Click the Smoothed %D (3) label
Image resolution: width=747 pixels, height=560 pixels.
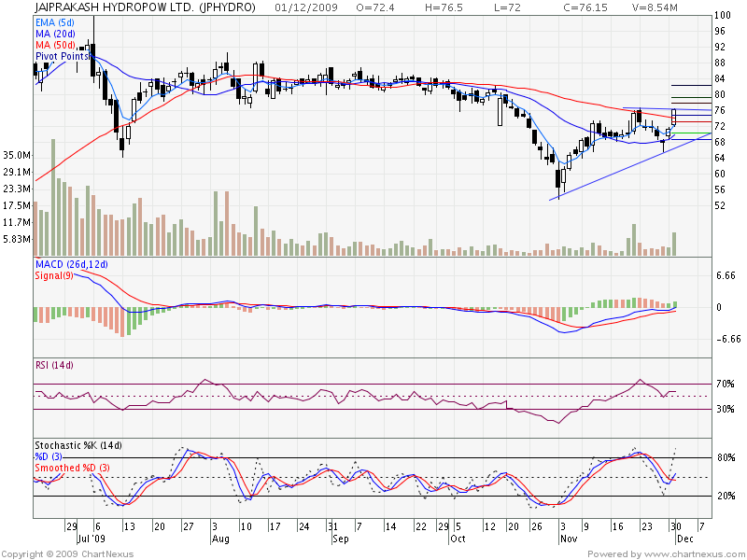pyautogui.click(x=72, y=468)
